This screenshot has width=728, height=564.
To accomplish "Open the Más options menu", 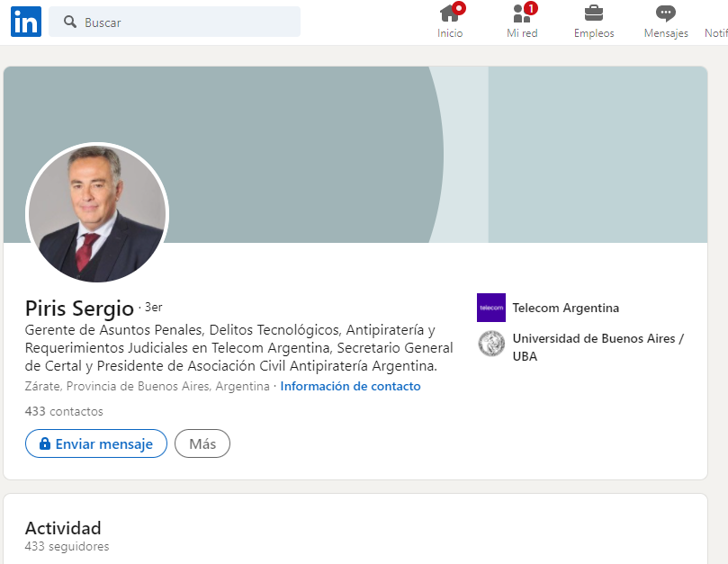I will (202, 443).
